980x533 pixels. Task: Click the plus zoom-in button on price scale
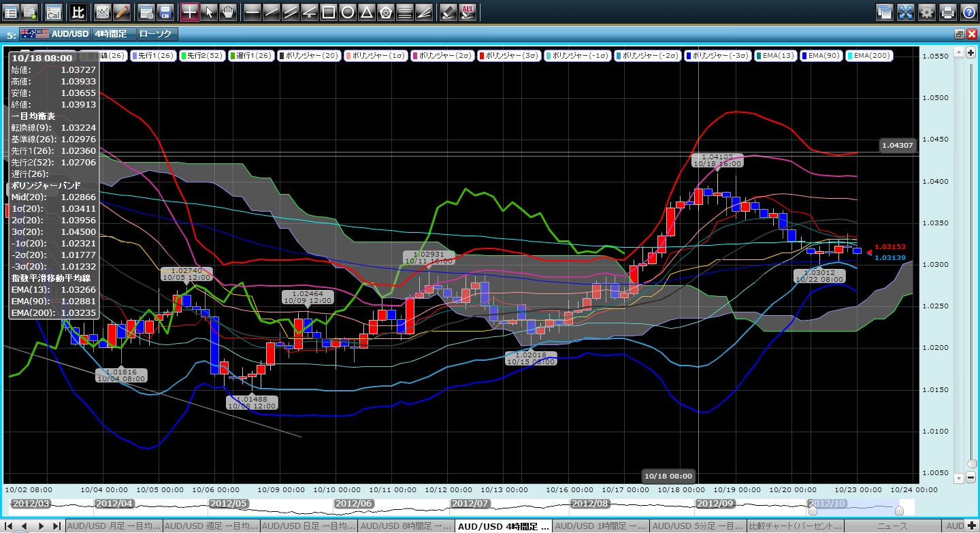pos(970,52)
